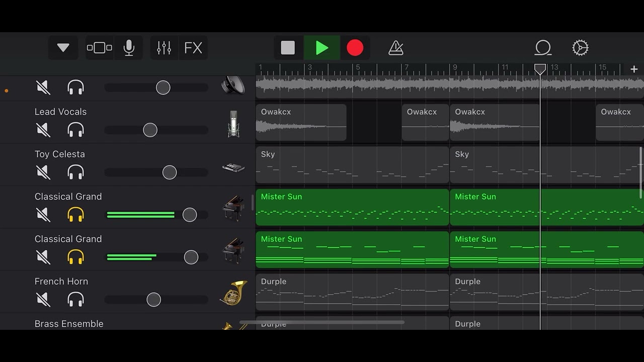Click the vertical scrollbar at right edge
The image size is (644, 362).
(x=641, y=172)
